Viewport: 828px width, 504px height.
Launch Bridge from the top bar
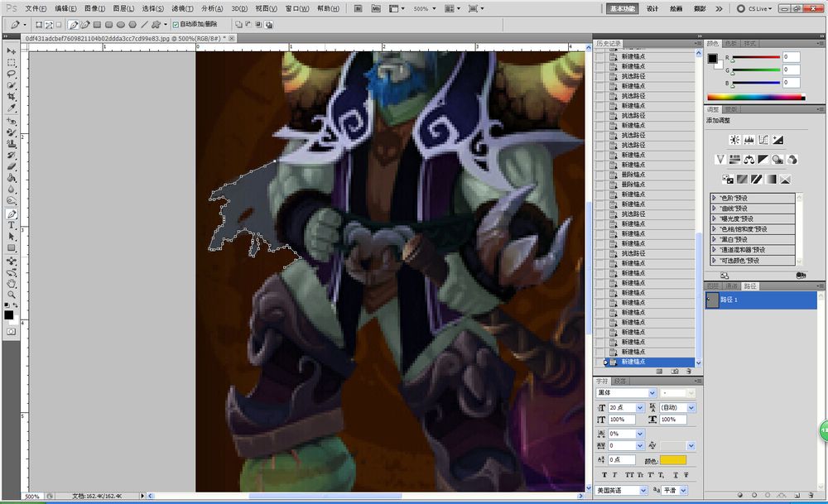[x=358, y=8]
